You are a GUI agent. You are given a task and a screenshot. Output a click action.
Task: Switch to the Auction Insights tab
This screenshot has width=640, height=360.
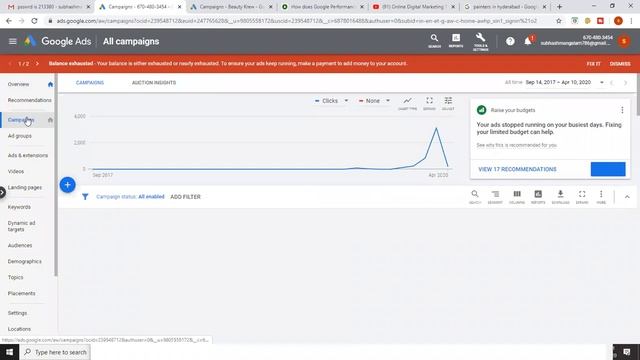(x=154, y=83)
